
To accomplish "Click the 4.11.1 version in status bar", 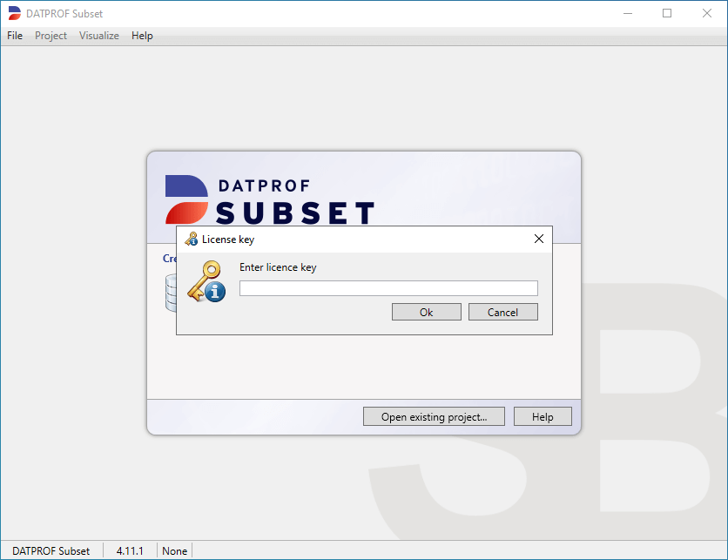I will point(130,550).
